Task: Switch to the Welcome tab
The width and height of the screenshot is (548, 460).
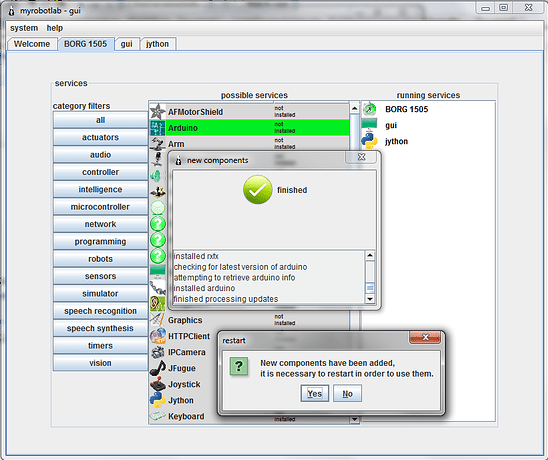Action: [32, 44]
